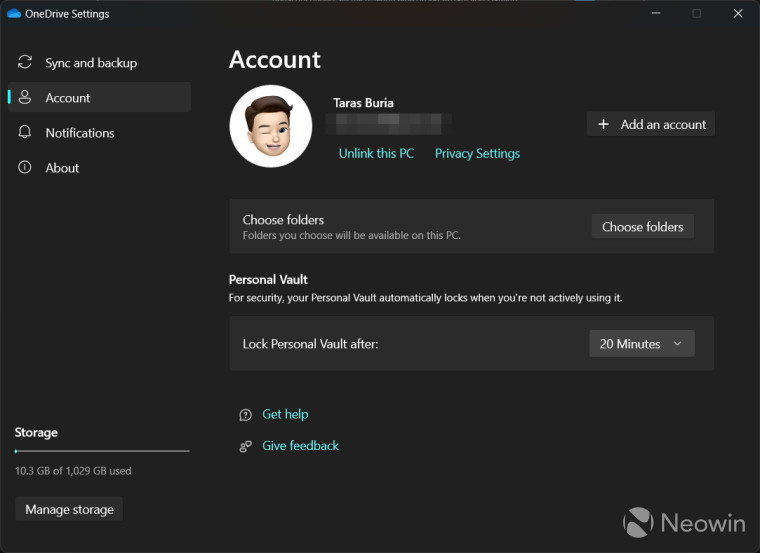Click the Account person icon in sidebar
760x553 pixels.
click(25, 97)
